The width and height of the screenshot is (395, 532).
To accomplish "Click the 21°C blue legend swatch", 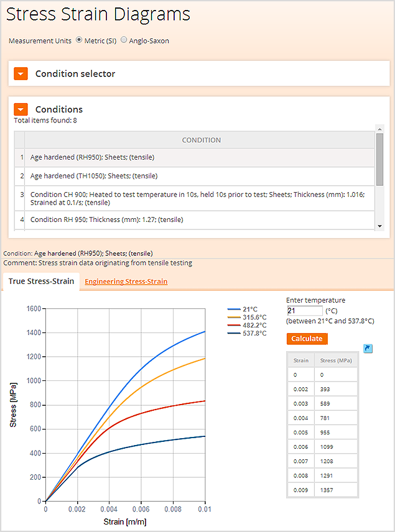I will click(234, 309).
